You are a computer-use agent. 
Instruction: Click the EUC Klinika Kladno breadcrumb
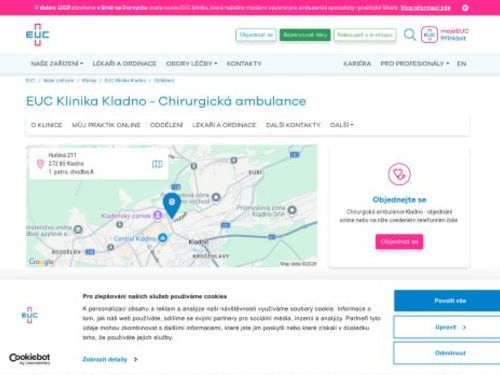coord(125,80)
